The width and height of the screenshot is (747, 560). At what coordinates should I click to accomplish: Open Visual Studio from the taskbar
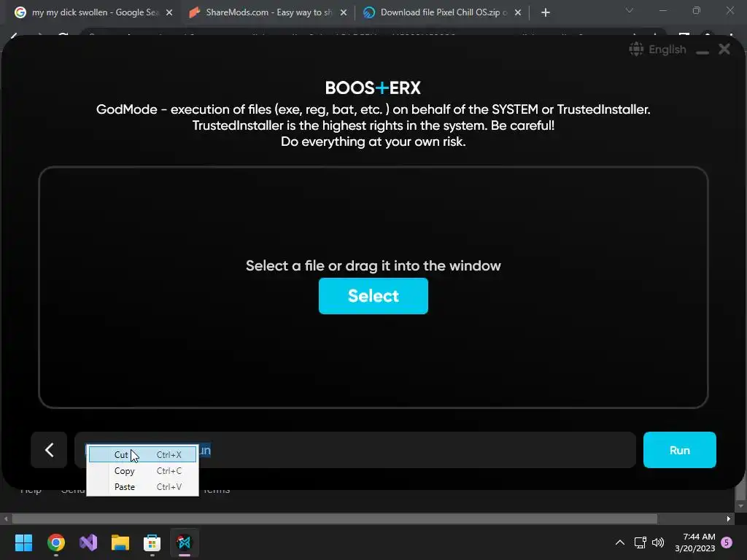(x=88, y=542)
